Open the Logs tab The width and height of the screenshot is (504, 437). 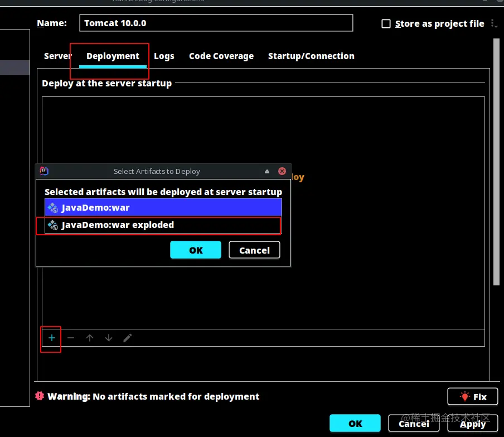point(164,56)
